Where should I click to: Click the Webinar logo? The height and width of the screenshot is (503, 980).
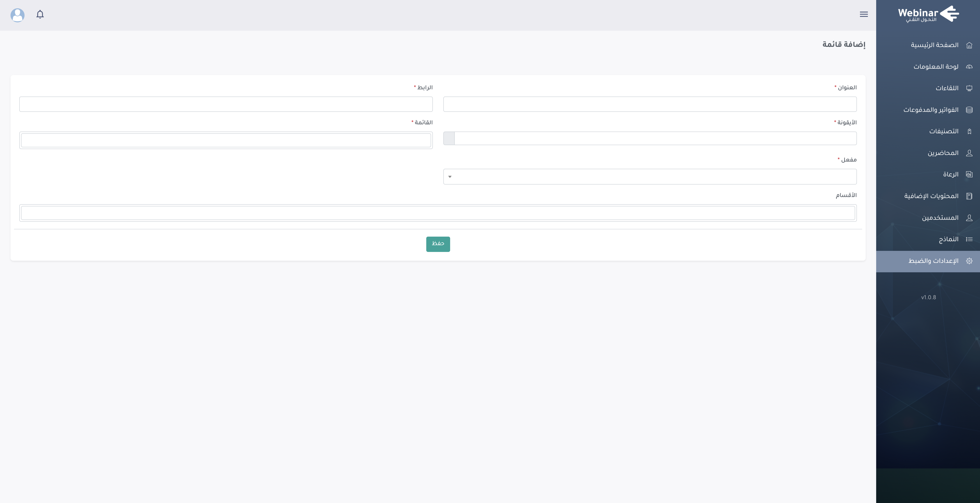928,14
